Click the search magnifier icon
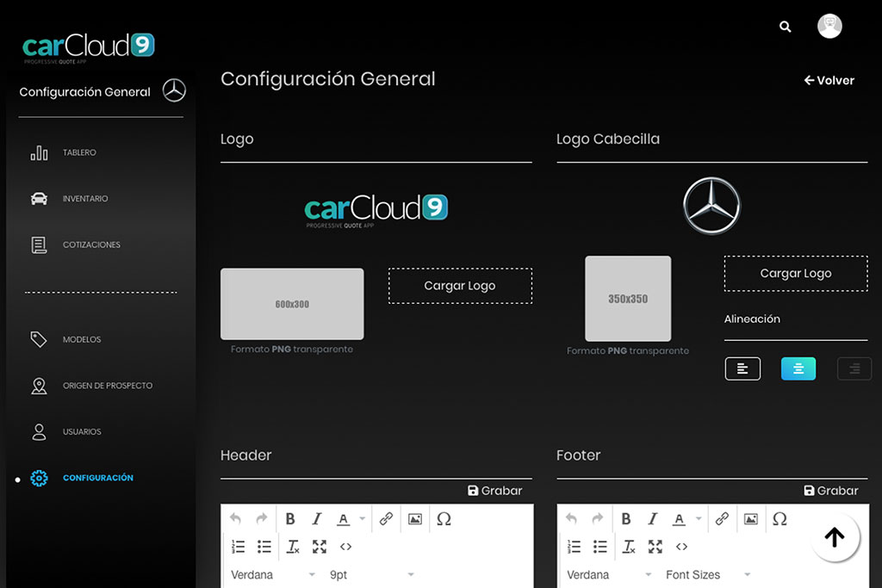 coord(785,27)
